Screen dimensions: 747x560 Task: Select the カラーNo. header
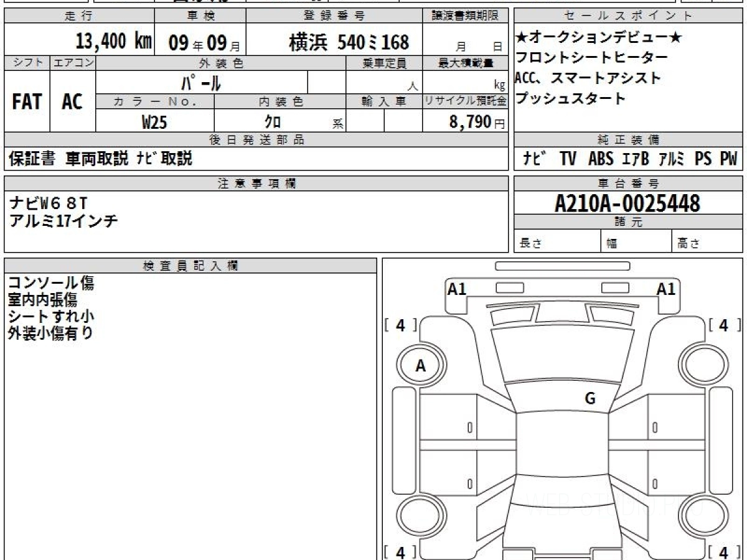(x=155, y=101)
